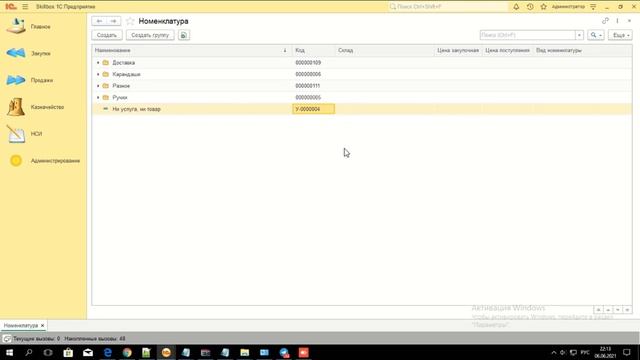Viewport: 640px width, 360px height.
Task: Select the Доставка row
Action: pos(362,63)
